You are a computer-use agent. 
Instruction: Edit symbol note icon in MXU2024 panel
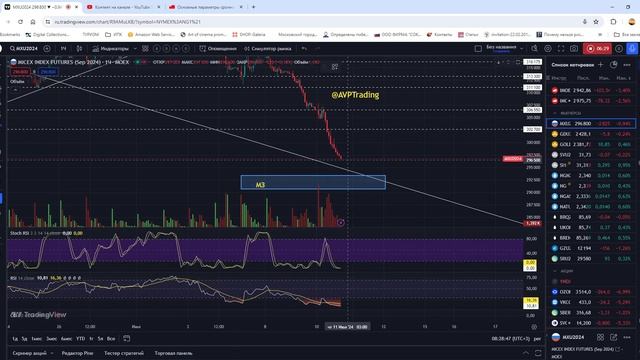[613, 337]
